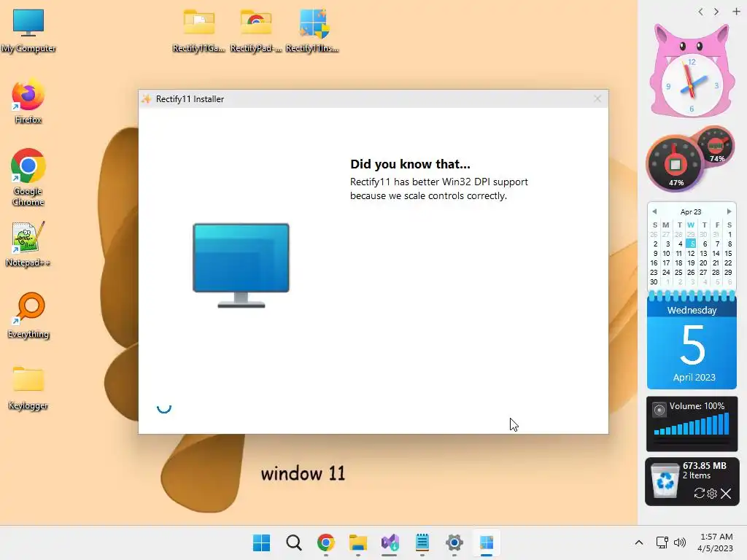Image resolution: width=747 pixels, height=560 pixels.
Task: Open My Computer desktop icon
Action: point(28,30)
